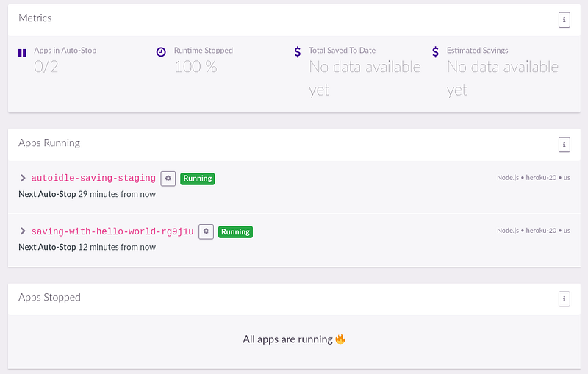Click the Next Auto-Stop 29 minutes text
The width and height of the screenshot is (588, 374).
click(87, 194)
